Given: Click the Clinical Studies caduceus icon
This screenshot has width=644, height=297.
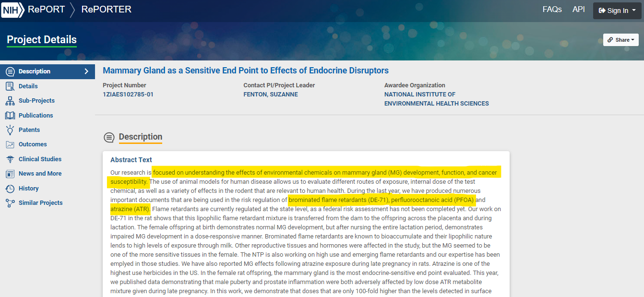Looking at the screenshot, I should pyautogui.click(x=10, y=159).
